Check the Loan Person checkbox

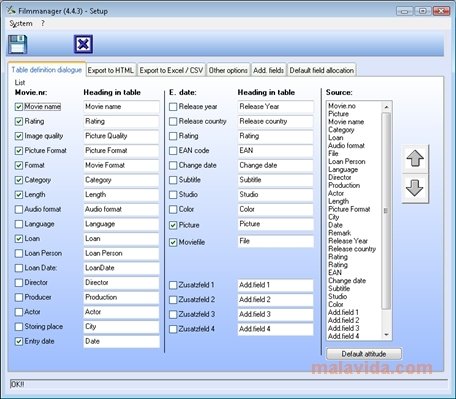pyautogui.click(x=19, y=253)
